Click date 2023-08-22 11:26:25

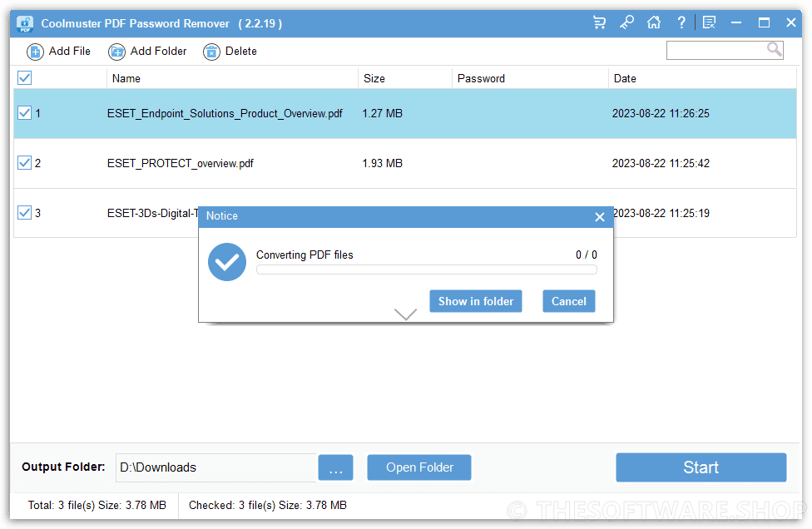tap(661, 113)
